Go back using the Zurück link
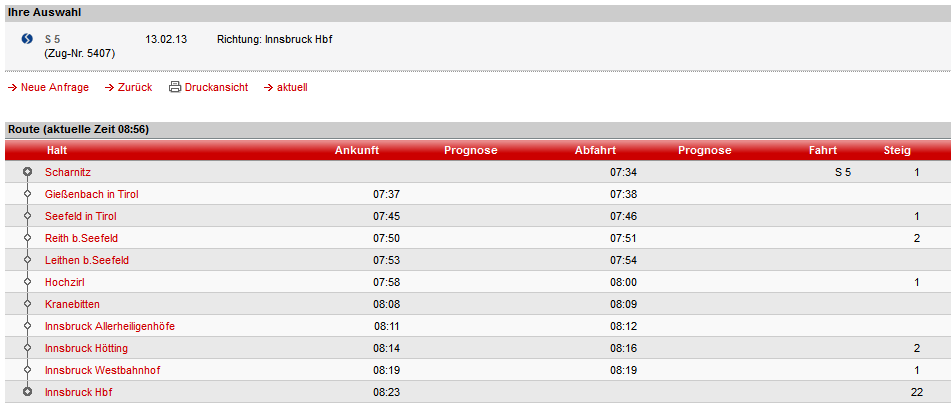 point(134,88)
